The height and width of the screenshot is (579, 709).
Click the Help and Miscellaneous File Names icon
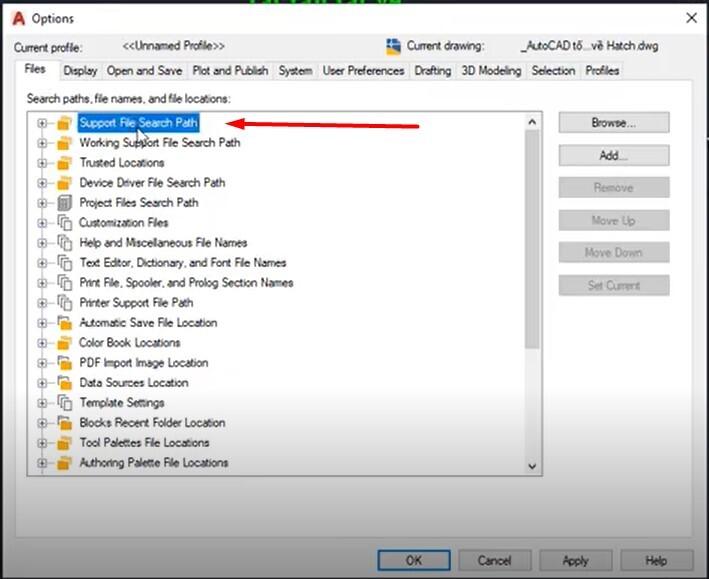pos(64,243)
